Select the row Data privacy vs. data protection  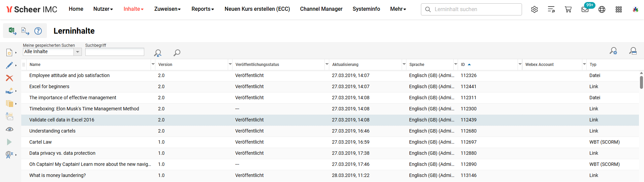pyautogui.click(x=330, y=153)
